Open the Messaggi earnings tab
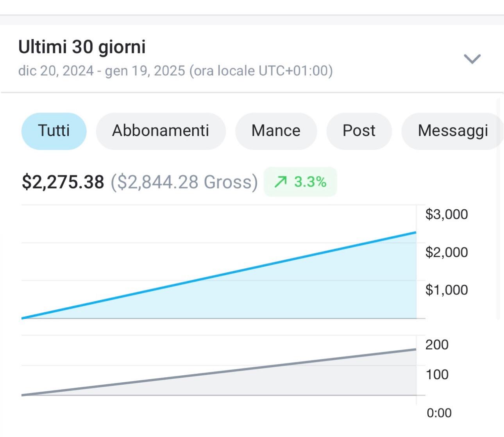This screenshot has width=504, height=437. 452,131
